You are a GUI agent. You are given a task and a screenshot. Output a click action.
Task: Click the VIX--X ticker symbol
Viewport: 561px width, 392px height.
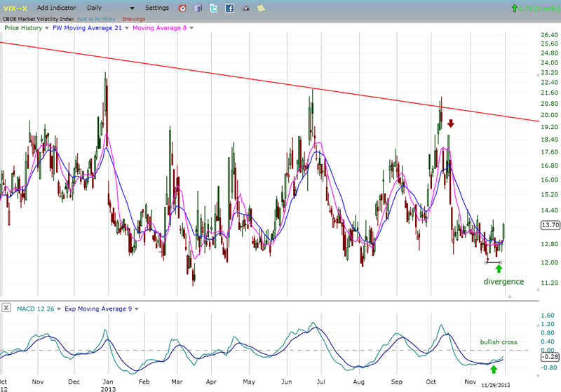[15, 8]
